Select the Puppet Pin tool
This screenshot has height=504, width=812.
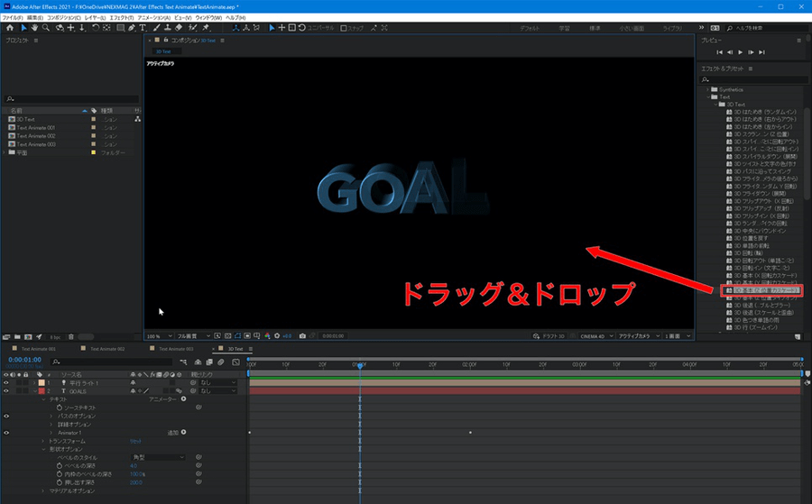(x=206, y=27)
